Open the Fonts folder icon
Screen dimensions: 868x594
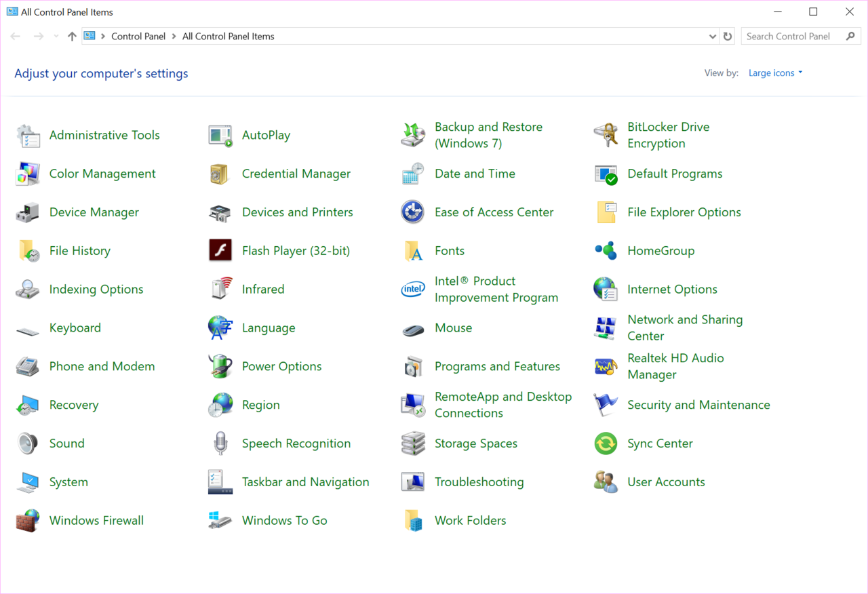pyautogui.click(x=413, y=251)
